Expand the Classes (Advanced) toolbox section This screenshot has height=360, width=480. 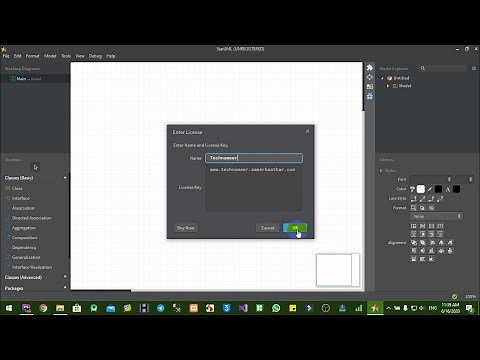pos(65,277)
